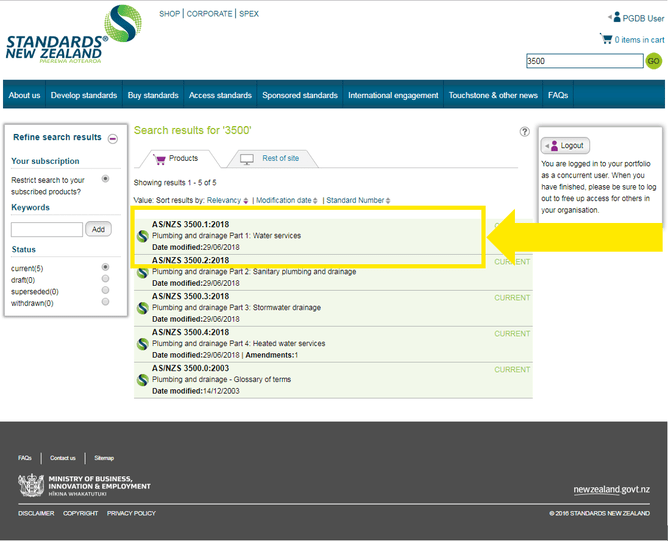Click the AS/NZS 3500.1:2018 product icon
668x541 pixels.
pos(143,237)
